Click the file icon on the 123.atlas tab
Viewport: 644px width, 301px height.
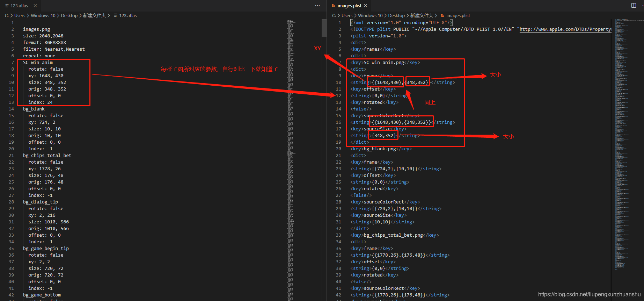click(x=7, y=6)
